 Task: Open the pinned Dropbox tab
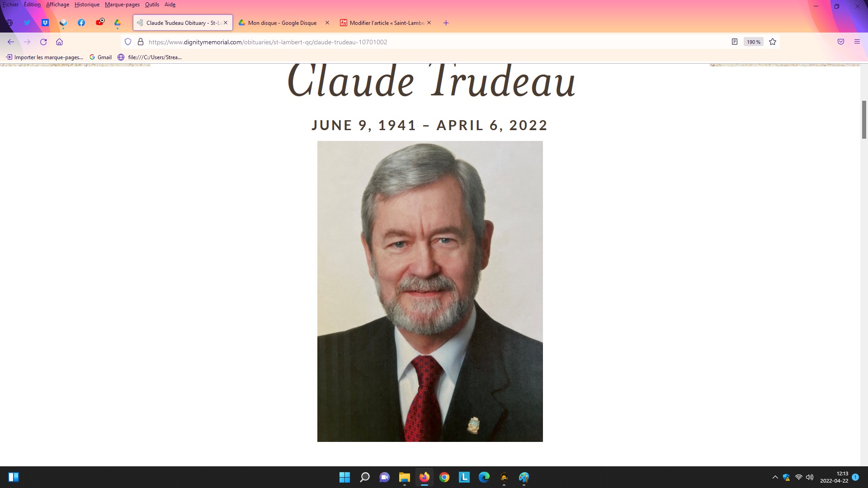point(45,23)
